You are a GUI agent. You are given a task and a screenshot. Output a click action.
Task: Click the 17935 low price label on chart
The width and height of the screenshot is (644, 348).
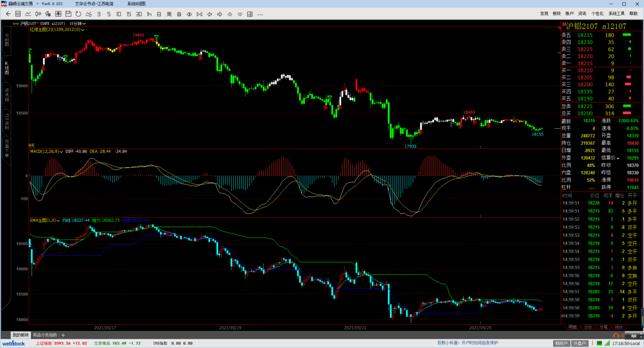tap(410, 146)
